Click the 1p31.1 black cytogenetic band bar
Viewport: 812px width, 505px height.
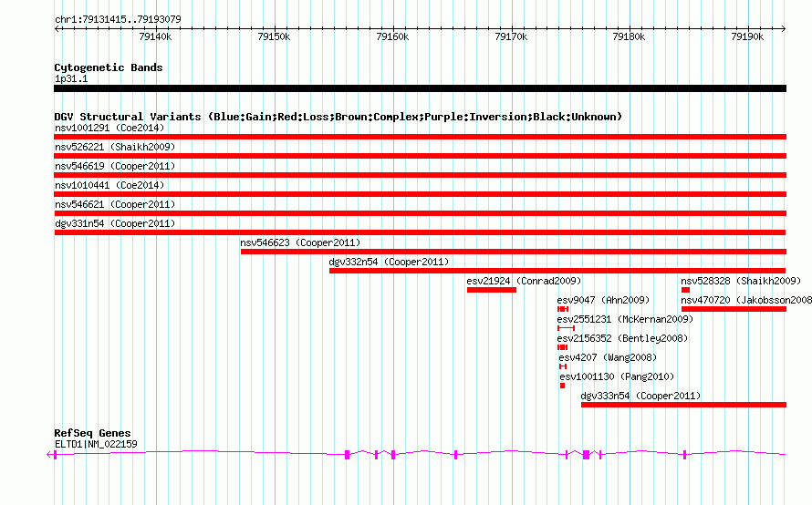pos(420,88)
